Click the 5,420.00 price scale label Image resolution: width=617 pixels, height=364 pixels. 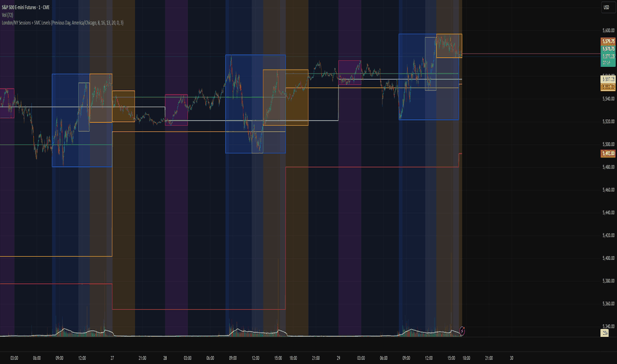[608, 236]
